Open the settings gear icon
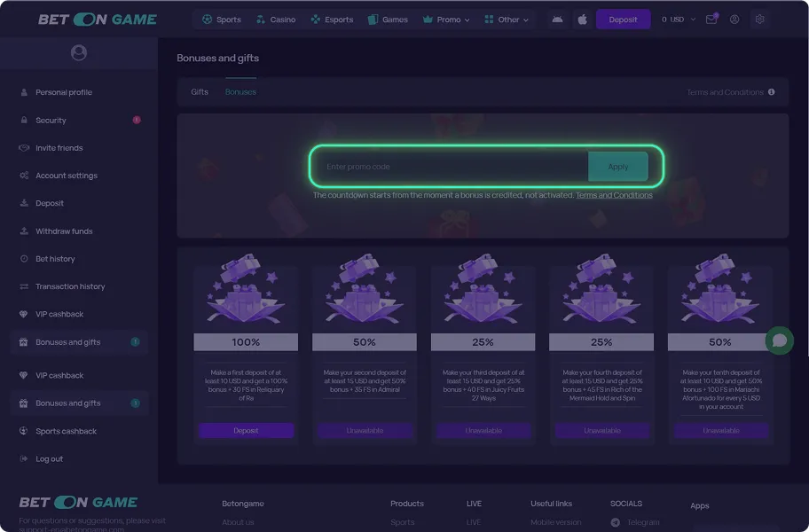809x532 pixels. click(x=760, y=19)
